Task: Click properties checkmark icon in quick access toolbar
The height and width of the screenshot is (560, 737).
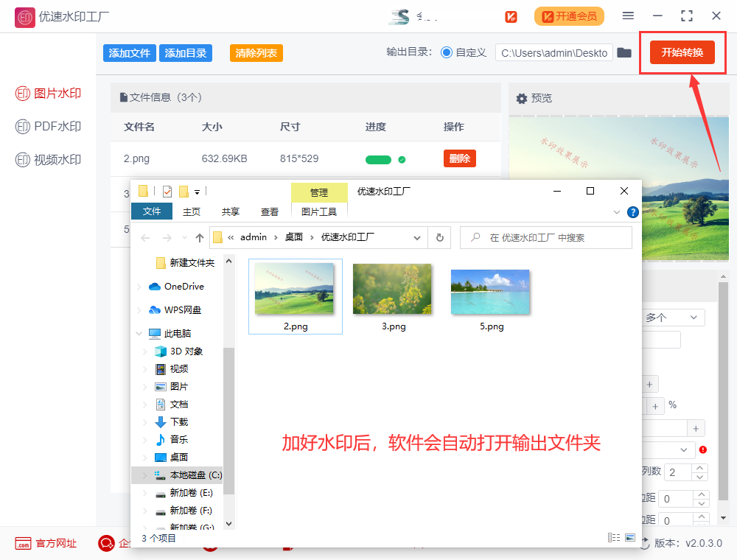Action: [167, 192]
